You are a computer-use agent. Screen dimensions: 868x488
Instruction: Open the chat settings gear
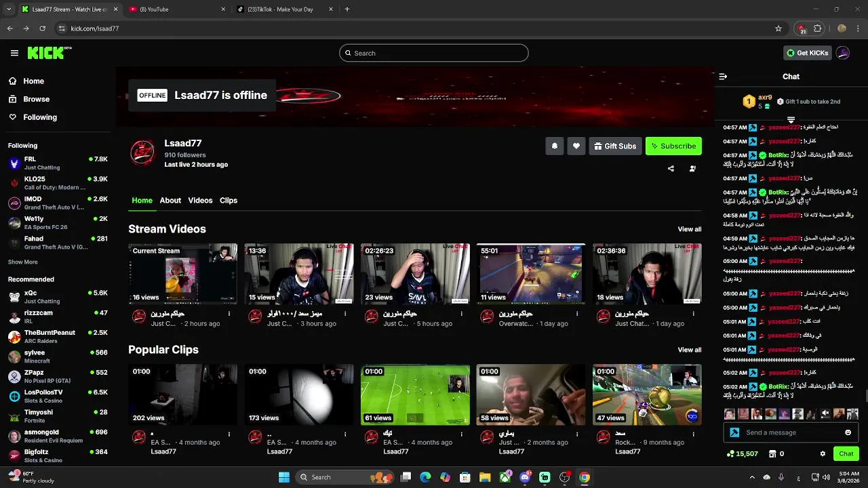point(823,454)
